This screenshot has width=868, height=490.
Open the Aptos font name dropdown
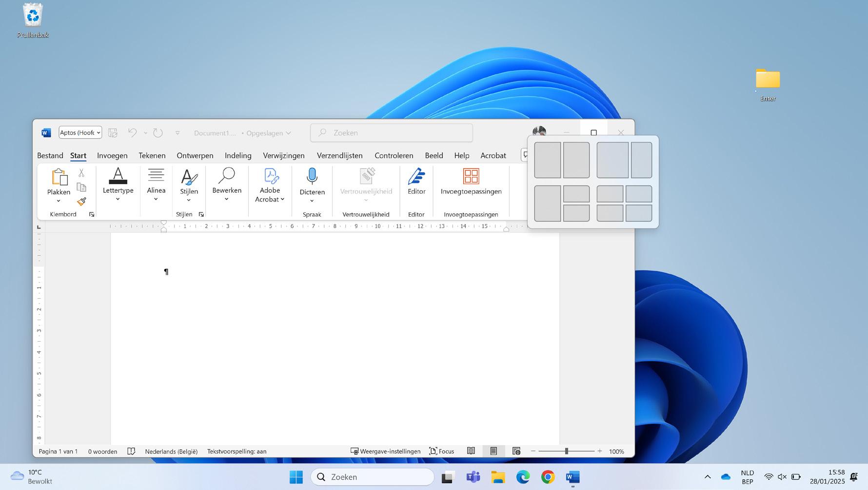point(99,133)
